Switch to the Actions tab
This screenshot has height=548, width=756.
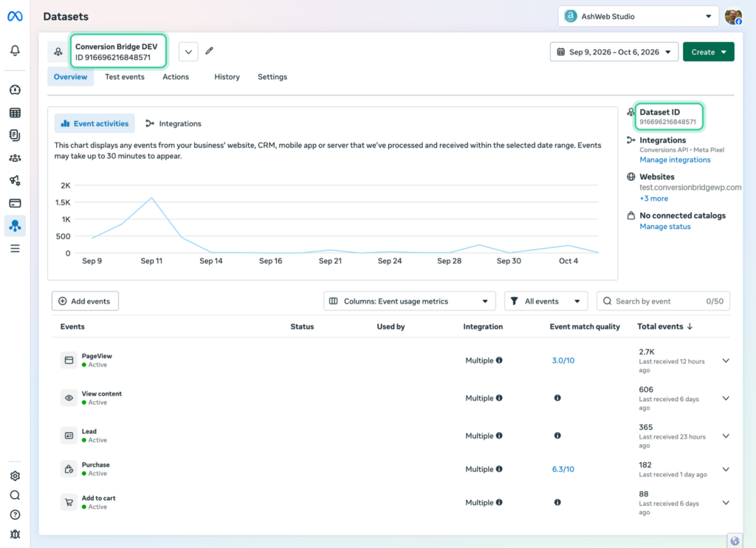pos(176,77)
